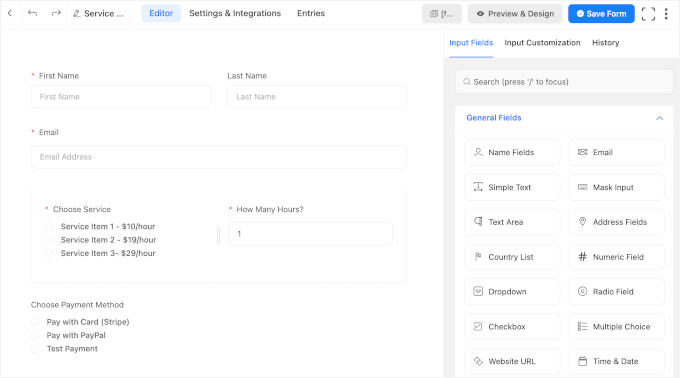
Task: Add a Multiple Choice field
Action: (x=616, y=326)
